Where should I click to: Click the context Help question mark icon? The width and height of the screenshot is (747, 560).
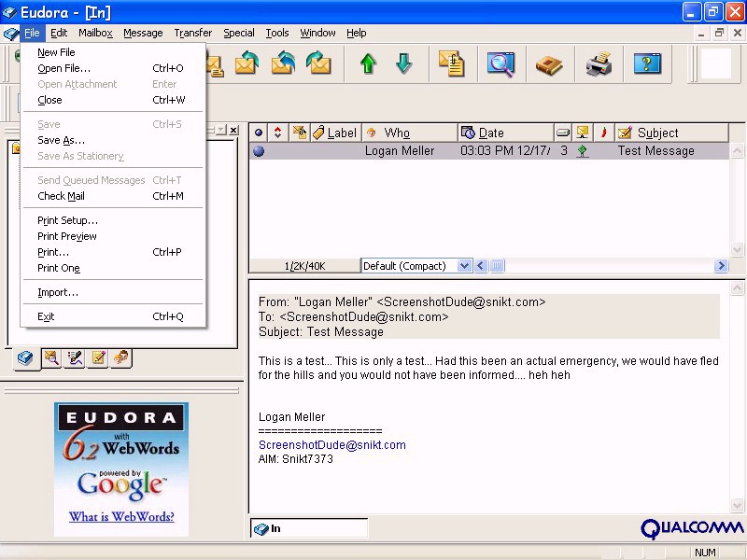[x=647, y=63]
